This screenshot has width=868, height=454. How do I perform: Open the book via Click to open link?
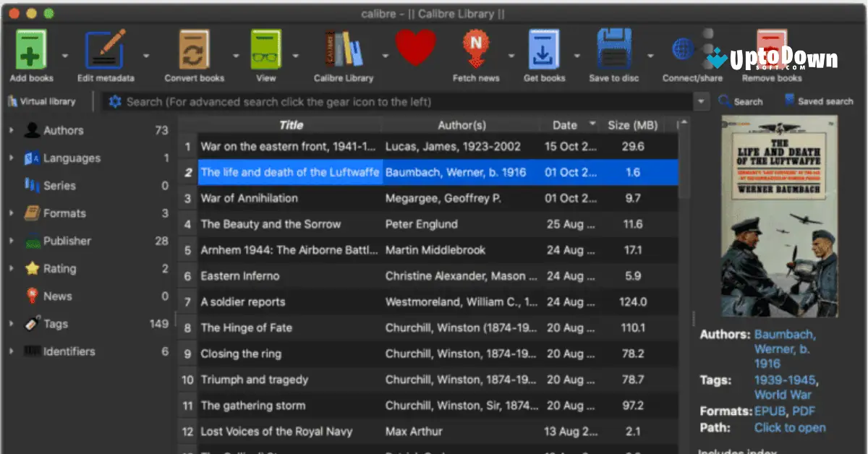790,427
